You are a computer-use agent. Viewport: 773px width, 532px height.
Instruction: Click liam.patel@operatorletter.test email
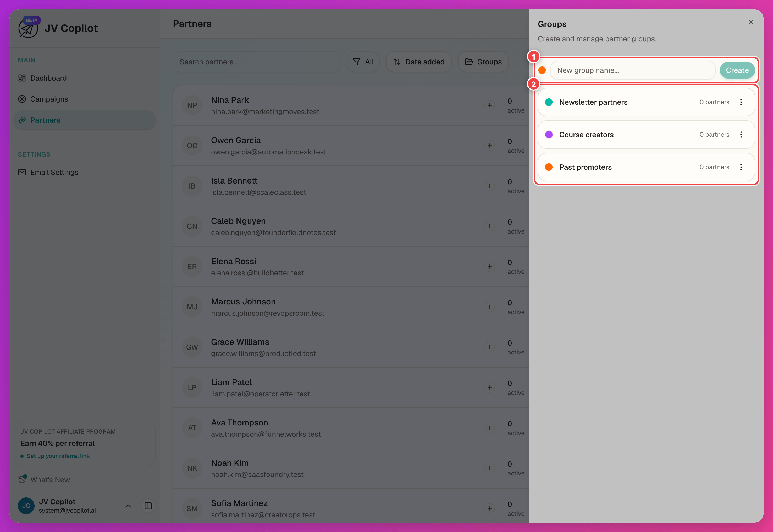pyautogui.click(x=260, y=394)
